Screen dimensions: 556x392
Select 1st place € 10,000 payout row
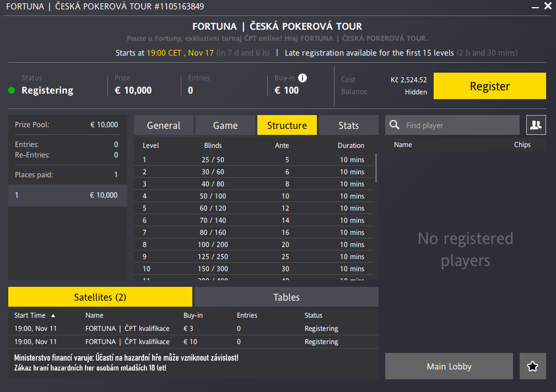click(x=68, y=195)
